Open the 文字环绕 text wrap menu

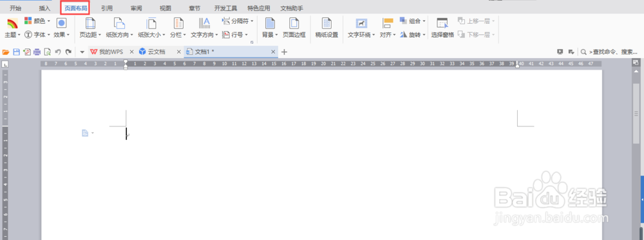[361, 28]
